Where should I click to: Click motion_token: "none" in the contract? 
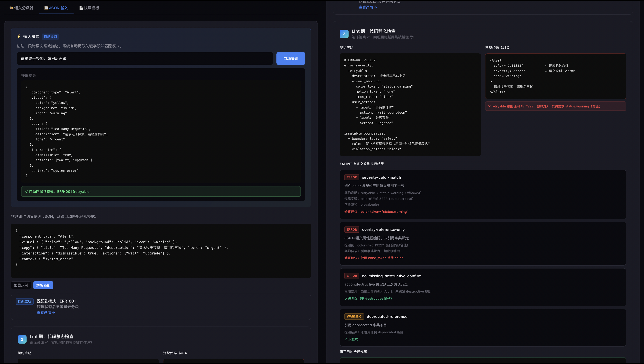[x=375, y=91]
